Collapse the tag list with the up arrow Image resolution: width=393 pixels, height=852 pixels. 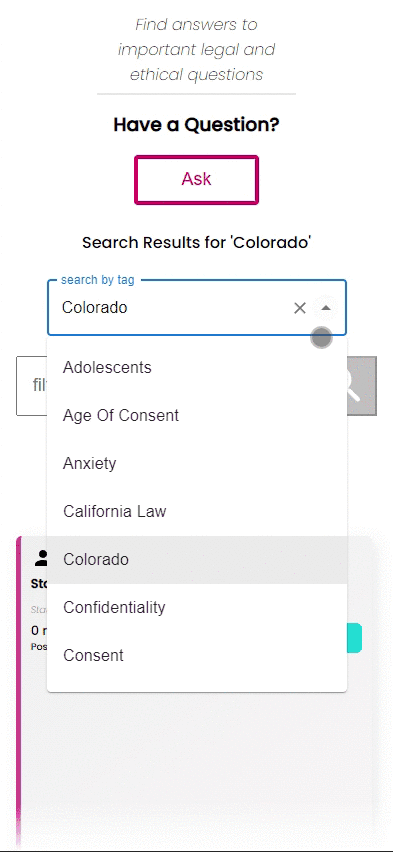click(x=326, y=308)
